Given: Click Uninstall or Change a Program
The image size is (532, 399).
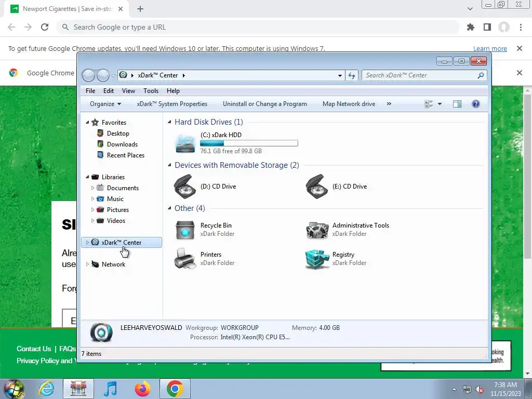Looking at the screenshot, I should (x=265, y=104).
